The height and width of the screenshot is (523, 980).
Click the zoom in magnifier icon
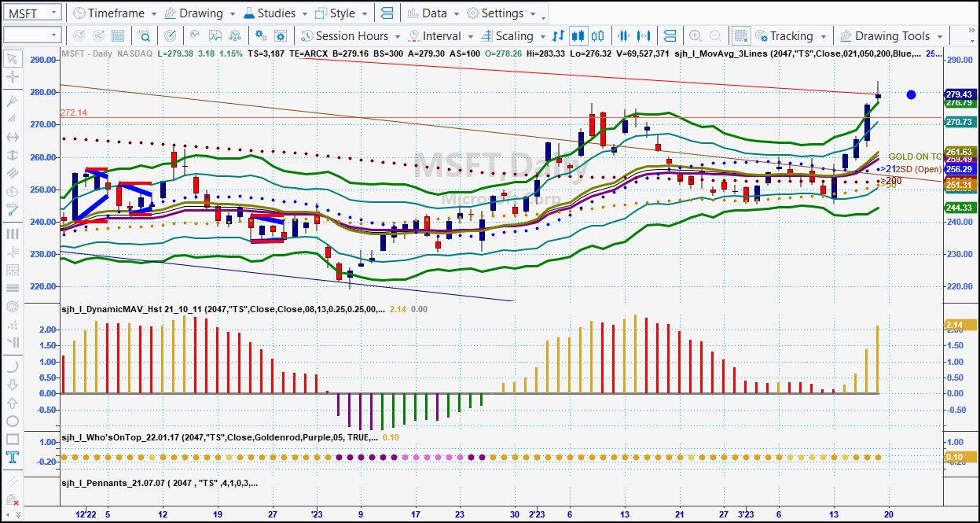(695, 35)
